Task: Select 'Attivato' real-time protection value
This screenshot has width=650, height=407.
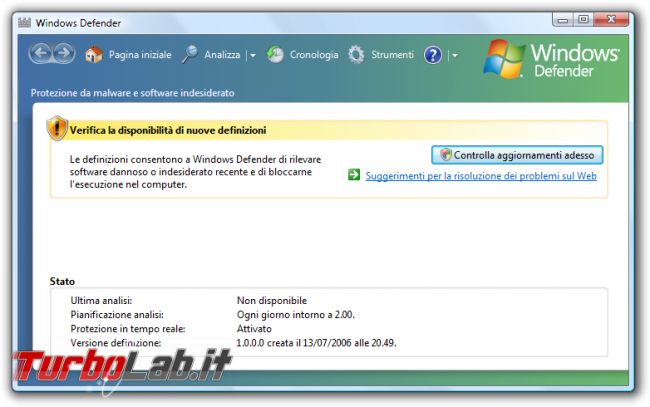Action: (x=254, y=329)
